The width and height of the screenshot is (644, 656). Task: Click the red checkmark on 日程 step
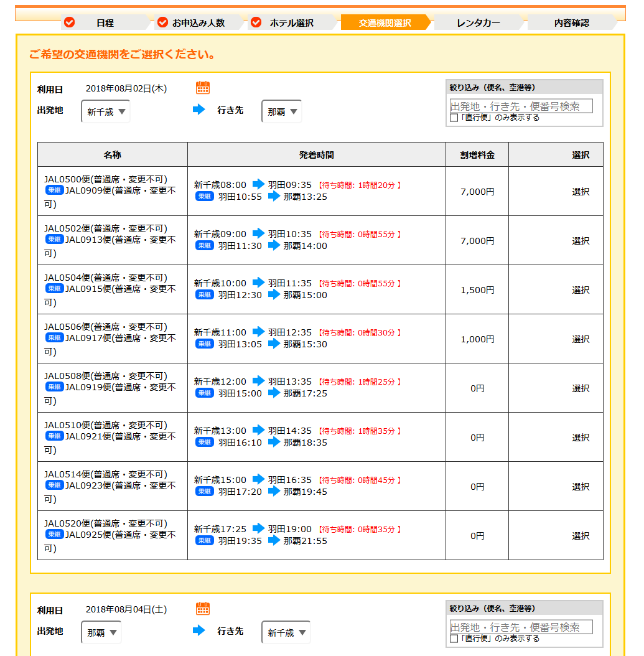(x=70, y=22)
